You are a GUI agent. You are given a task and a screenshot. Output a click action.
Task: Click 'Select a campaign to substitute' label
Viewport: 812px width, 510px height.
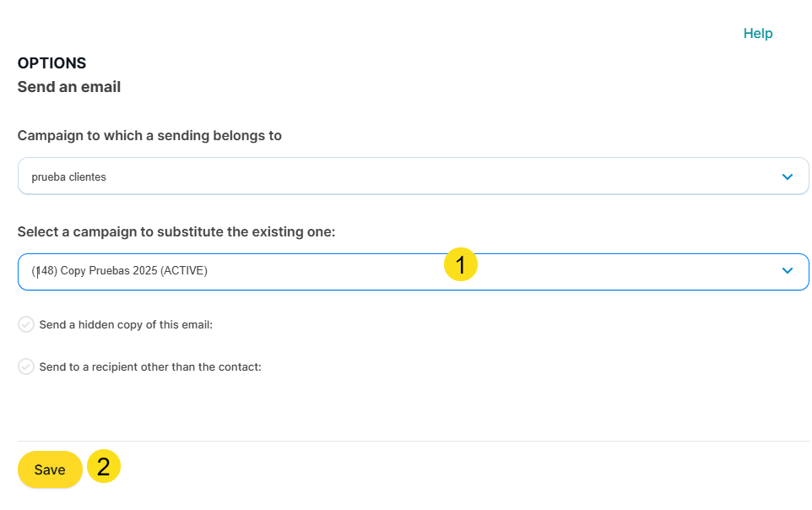[176, 231]
